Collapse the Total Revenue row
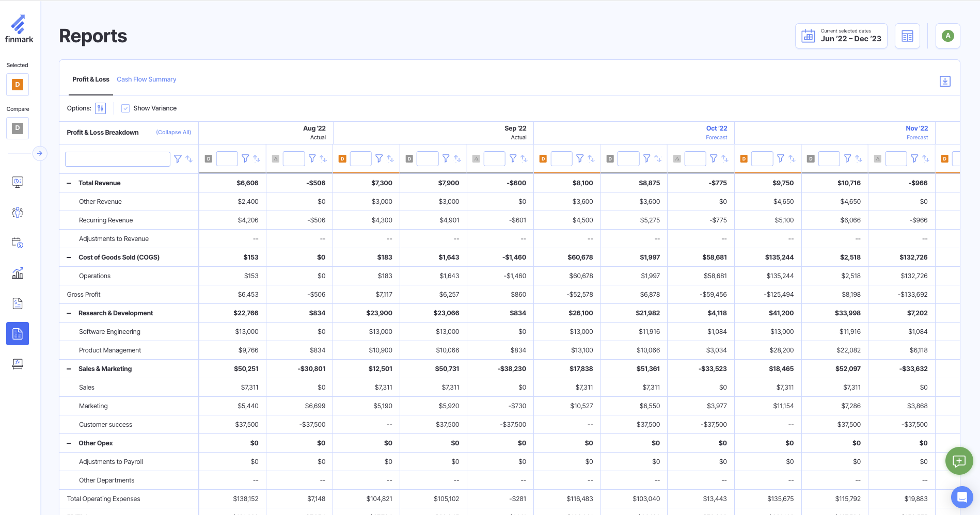 click(69, 183)
